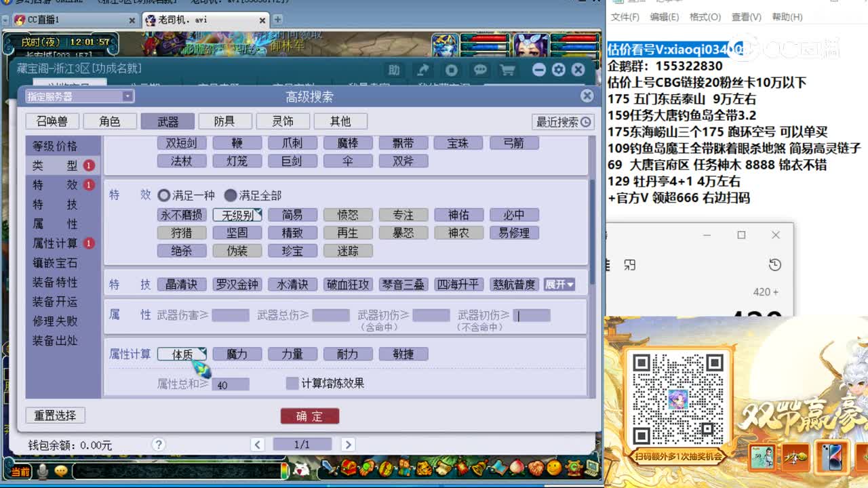
Task: Switch to the 角色 category tab
Action: point(110,121)
